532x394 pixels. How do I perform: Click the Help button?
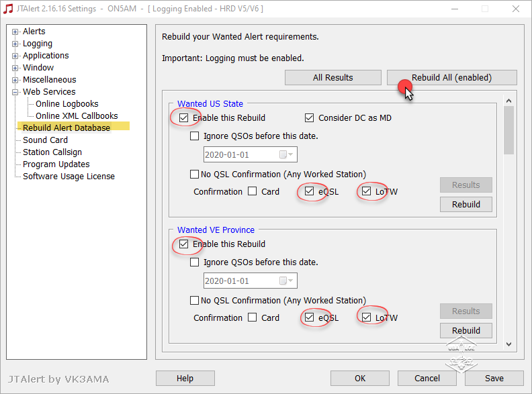click(x=185, y=378)
